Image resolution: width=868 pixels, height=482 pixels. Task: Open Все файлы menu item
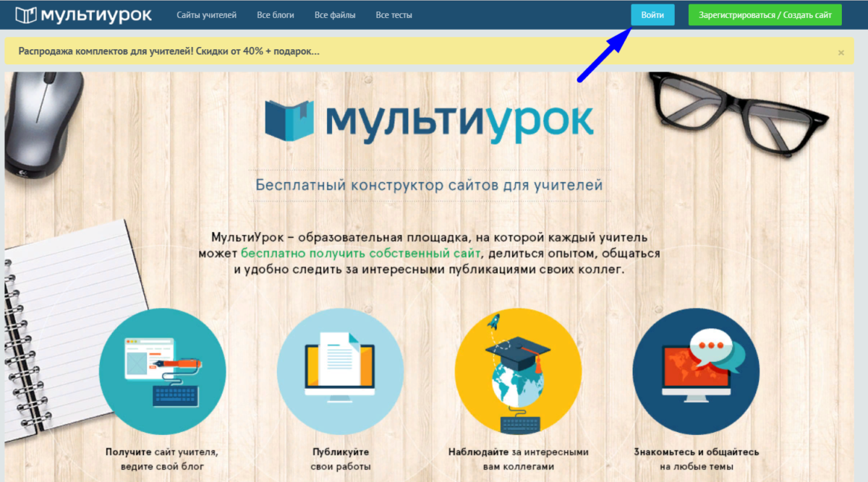pos(335,15)
